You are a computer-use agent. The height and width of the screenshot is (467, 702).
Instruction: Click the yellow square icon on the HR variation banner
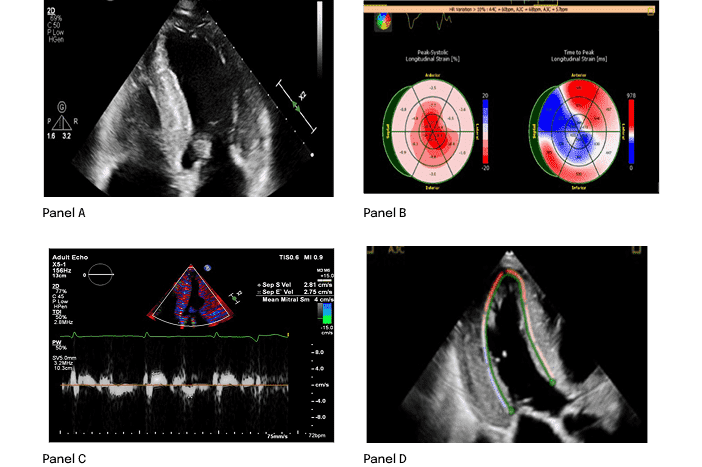651,11
